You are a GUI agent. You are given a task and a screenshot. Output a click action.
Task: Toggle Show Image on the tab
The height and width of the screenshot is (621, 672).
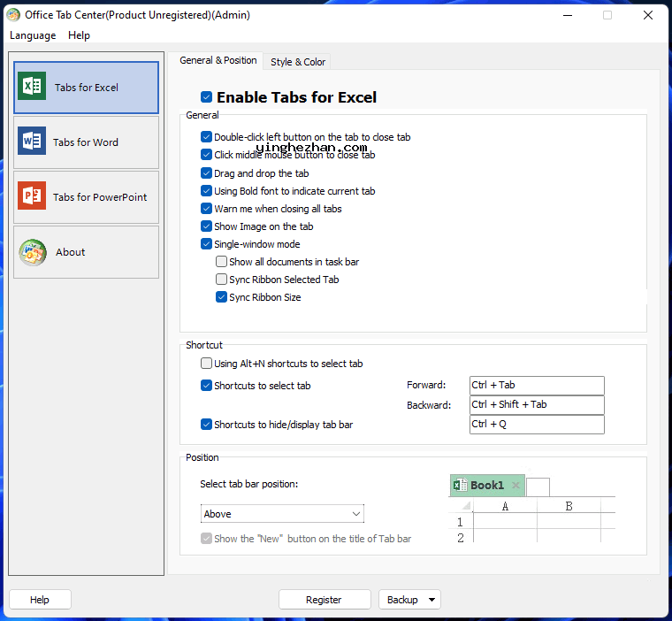pos(206,226)
